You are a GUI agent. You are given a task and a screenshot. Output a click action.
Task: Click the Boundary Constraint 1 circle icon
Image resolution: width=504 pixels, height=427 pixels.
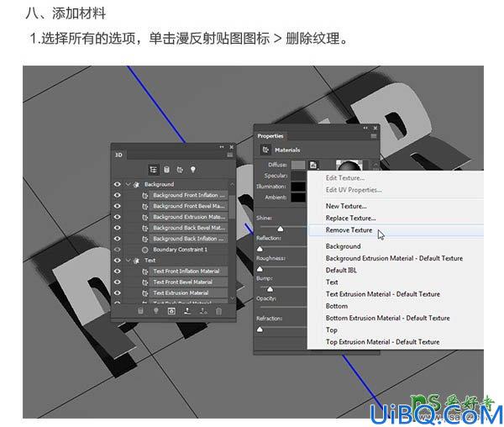coord(145,250)
